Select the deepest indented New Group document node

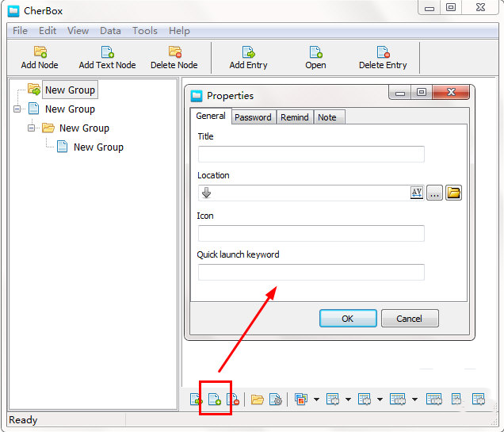(x=98, y=147)
